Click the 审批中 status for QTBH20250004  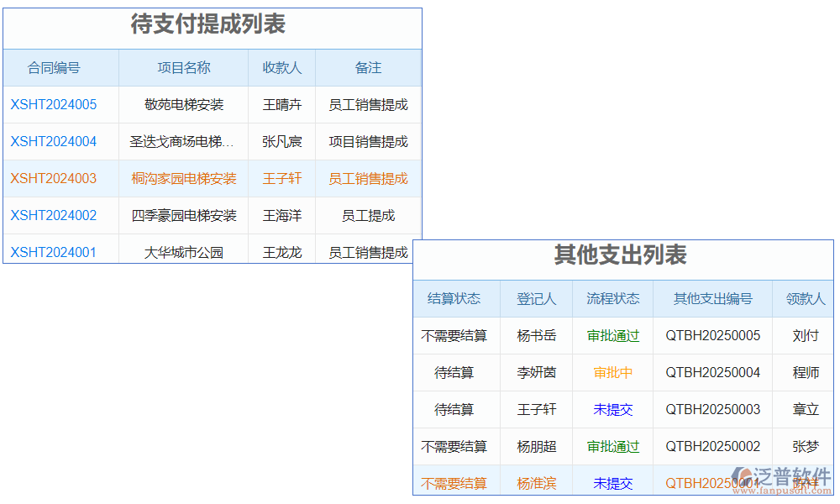pos(613,372)
